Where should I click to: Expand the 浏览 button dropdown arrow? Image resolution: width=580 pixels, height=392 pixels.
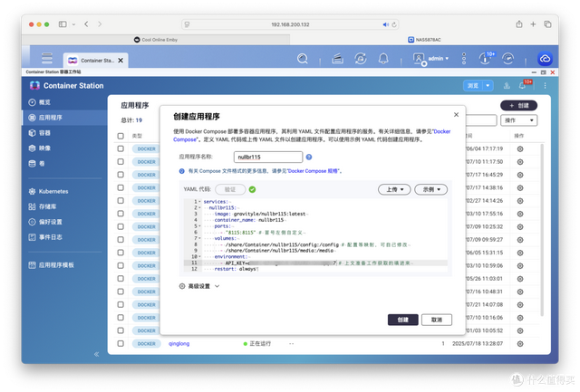click(x=488, y=86)
